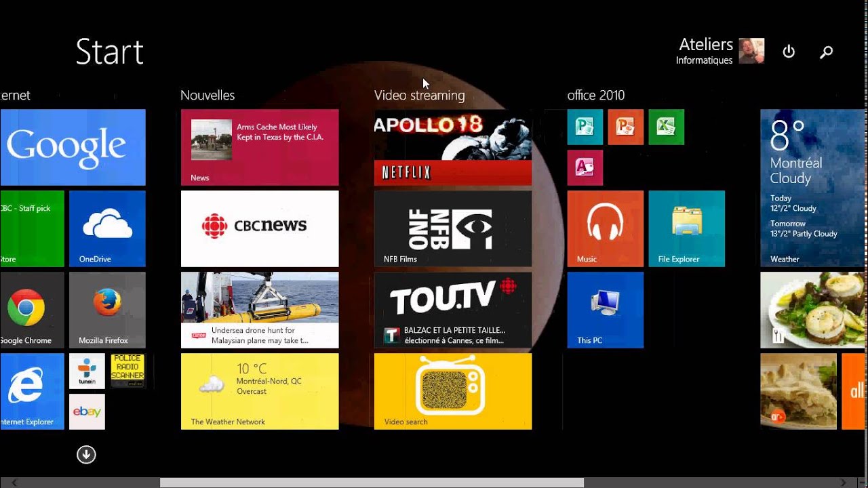Launch the Netflix tile
The height and width of the screenshot is (488, 868).
(x=453, y=147)
